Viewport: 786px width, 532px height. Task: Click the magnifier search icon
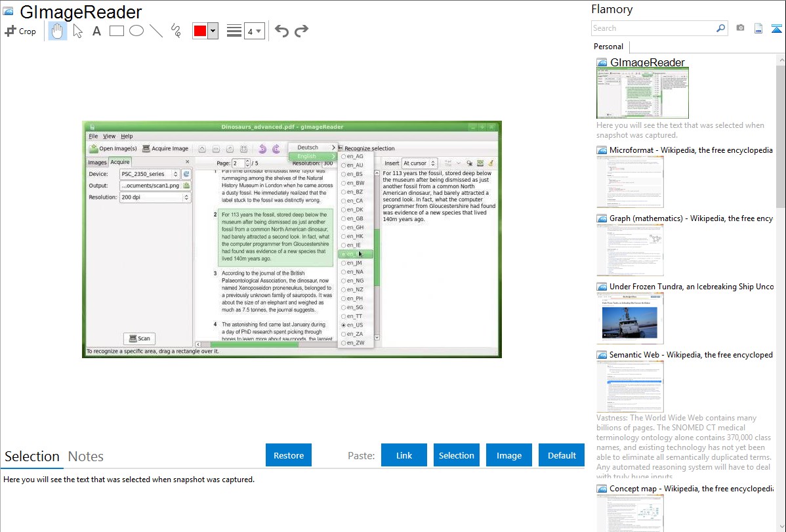tap(720, 28)
